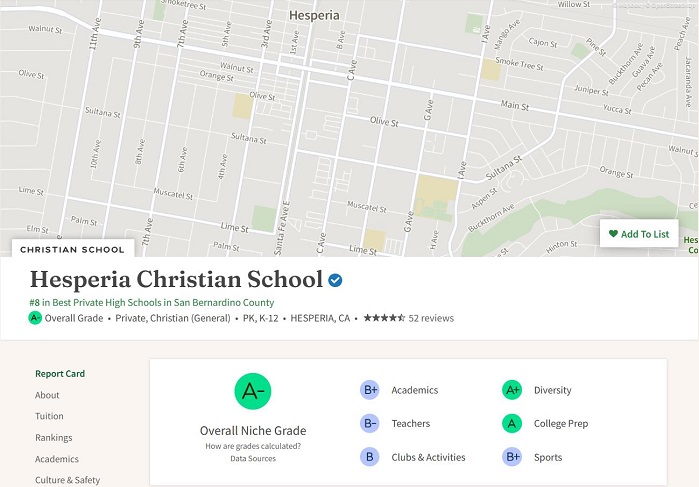Click the Sports grade label
The height and width of the screenshot is (487, 699).
548,457
